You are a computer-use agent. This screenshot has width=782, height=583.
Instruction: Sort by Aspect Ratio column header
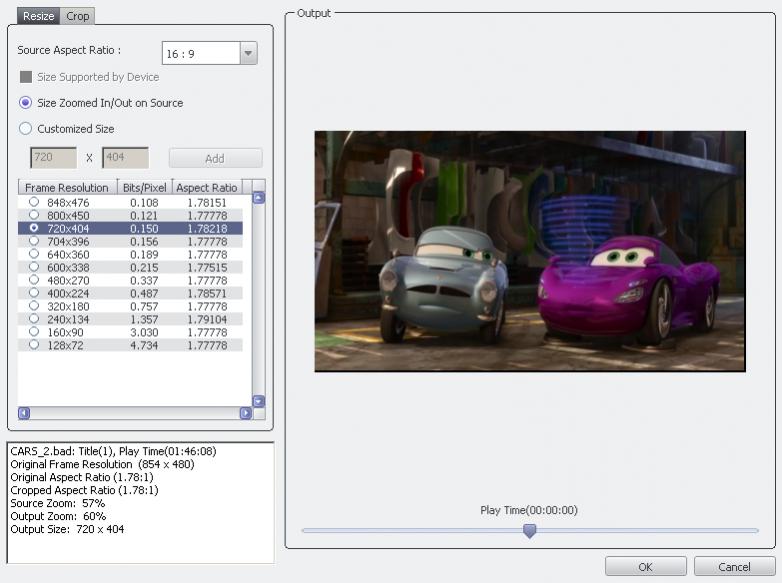pyautogui.click(x=207, y=188)
